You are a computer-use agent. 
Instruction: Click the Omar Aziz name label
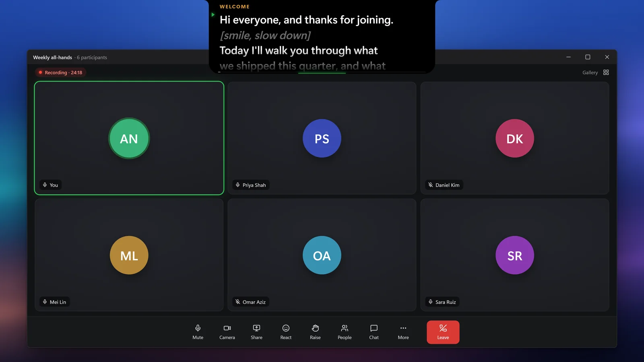(254, 302)
